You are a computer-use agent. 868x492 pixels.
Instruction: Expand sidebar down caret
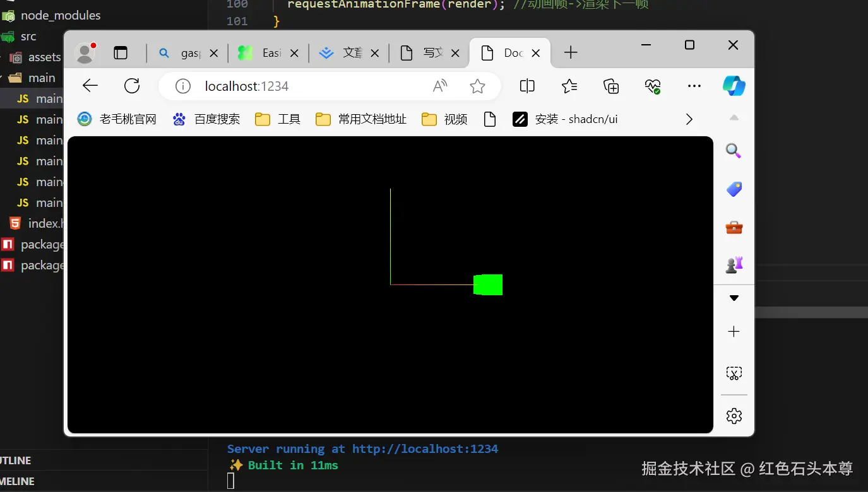734,298
